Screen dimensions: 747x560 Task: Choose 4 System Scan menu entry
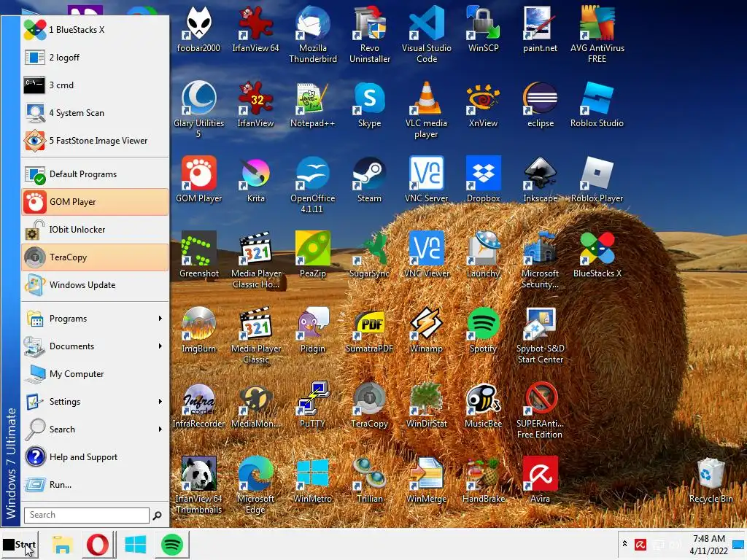pos(96,113)
